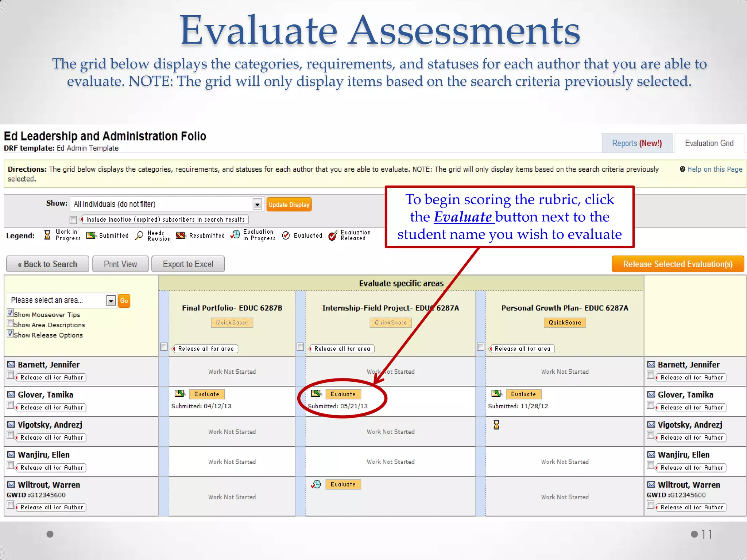Click Export to Excel
Screen dimensions: 747x560
click(188, 264)
